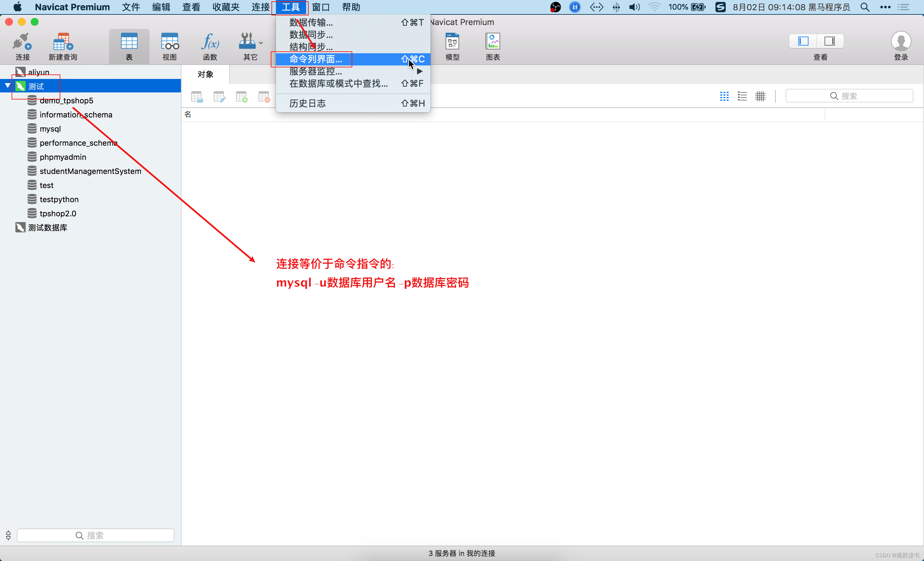The height and width of the screenshot is (561, 924).
Task: Click the Wi-Fi icon in menu bar
Action: click(654, 7)
